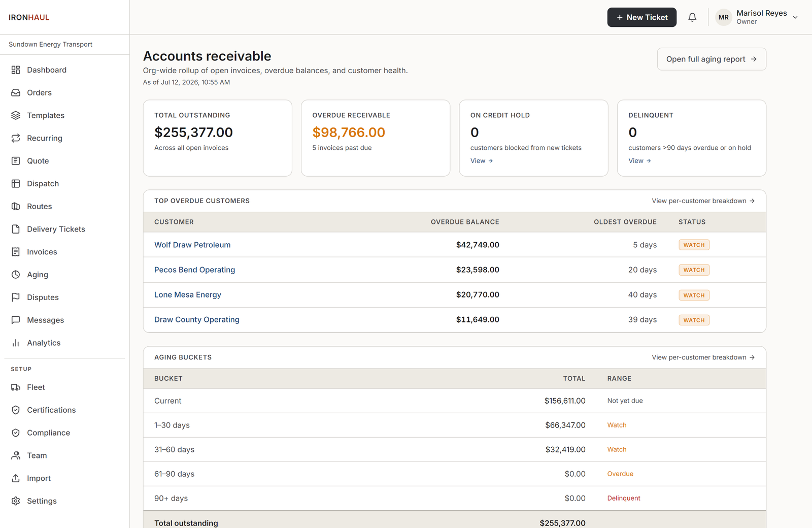Viewport: 812px width, 528px height.
Task: Click the Compliance shield-check icon
Action: [x=16, y=433]
